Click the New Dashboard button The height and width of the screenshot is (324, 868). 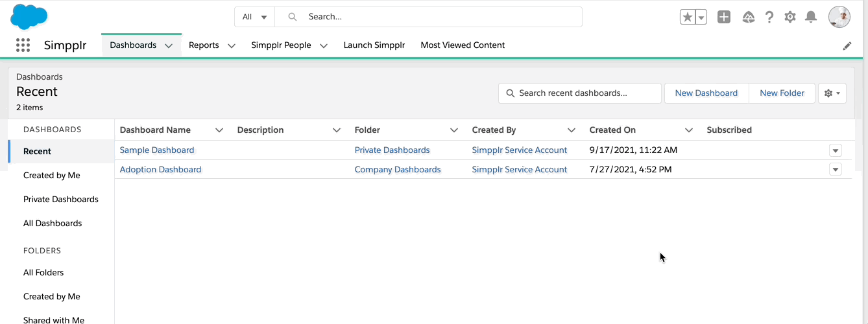(706, 93)
